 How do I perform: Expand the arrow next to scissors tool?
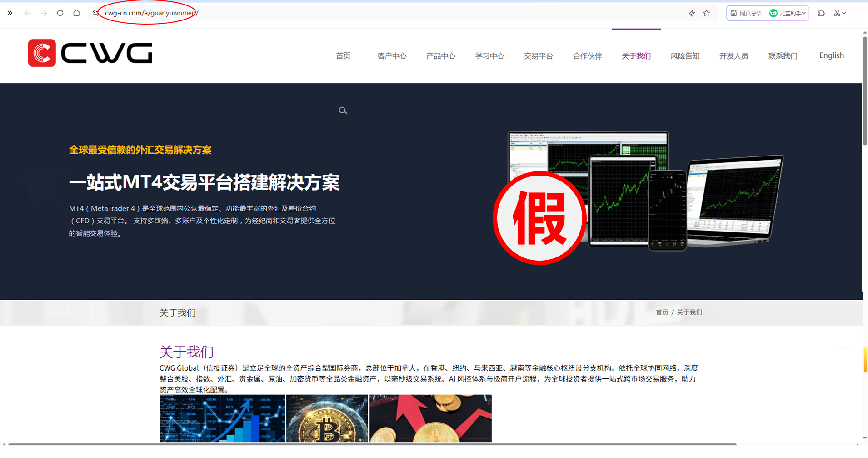(x=844, y=13)
